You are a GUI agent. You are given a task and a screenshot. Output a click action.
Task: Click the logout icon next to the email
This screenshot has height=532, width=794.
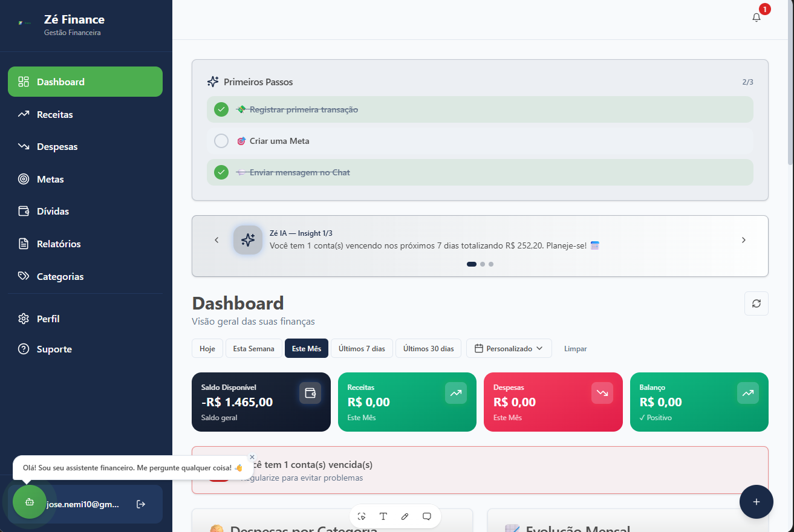tap(141, 504)
